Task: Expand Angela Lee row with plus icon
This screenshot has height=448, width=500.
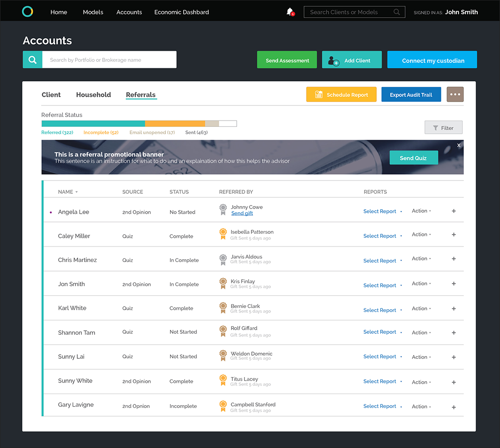Action: (454, 211)
